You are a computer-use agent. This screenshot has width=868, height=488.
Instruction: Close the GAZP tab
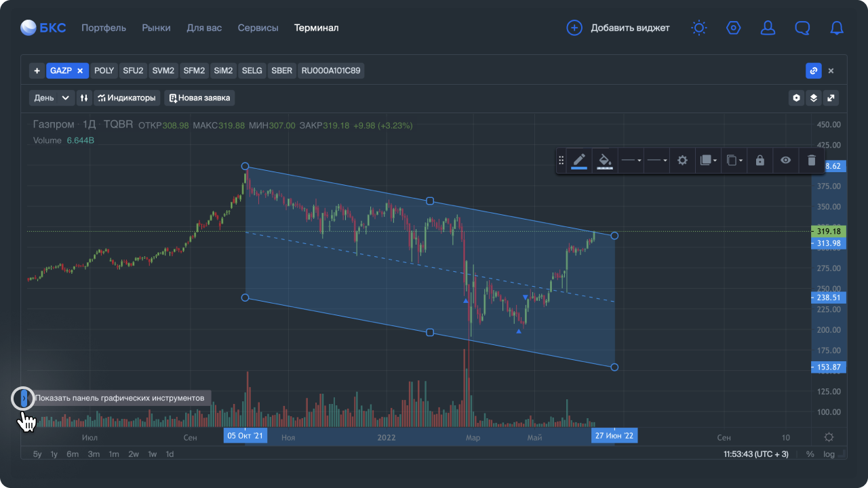pos(79,70)
